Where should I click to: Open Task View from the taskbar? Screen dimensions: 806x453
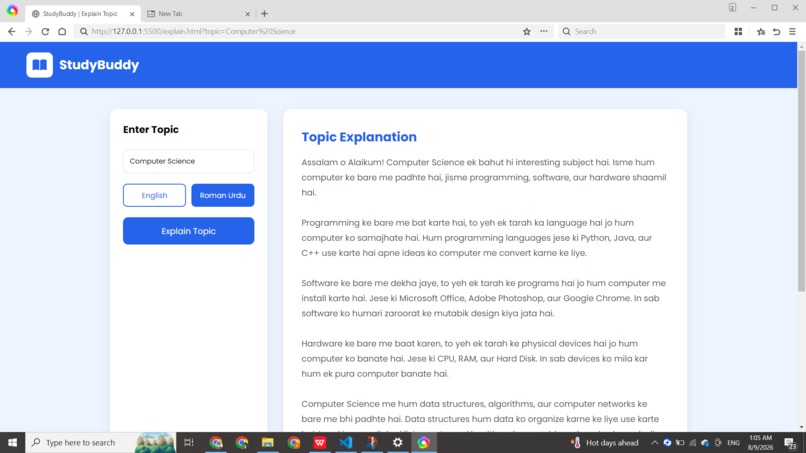click(x=189, y=442)
